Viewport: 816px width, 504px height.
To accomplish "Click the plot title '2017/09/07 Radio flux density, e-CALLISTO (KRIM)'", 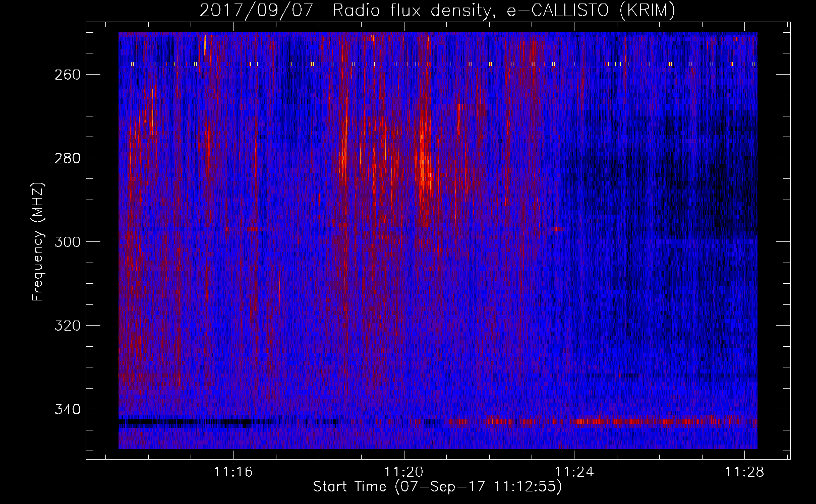I will coord(437,10).
